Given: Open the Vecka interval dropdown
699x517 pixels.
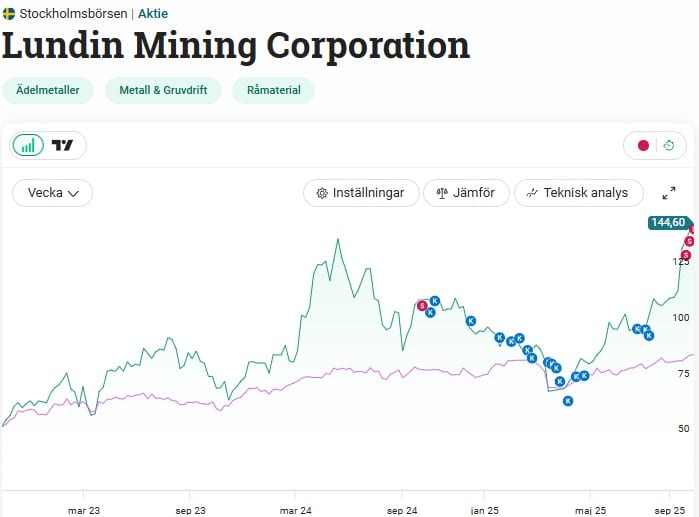Looking at the screenshot, I should 53,193.
